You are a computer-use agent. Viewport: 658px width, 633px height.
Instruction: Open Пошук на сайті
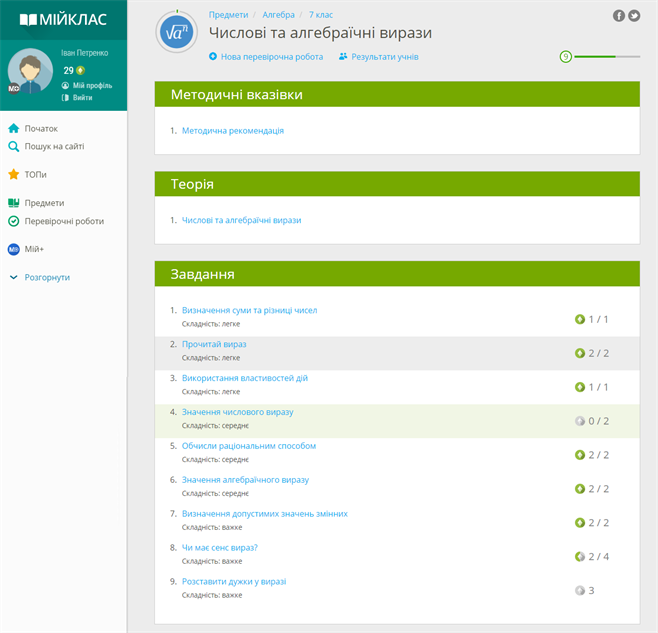[54, 146]
